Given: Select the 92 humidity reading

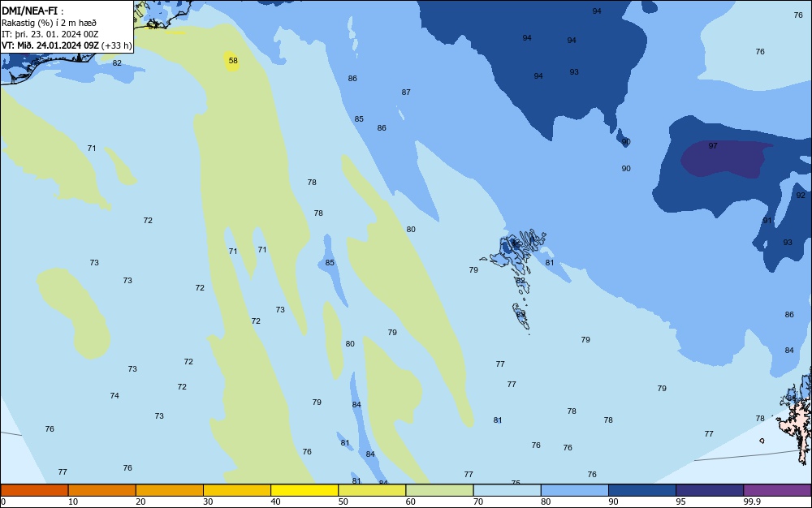Looking at the screenshot, I should tap(801, 195).
